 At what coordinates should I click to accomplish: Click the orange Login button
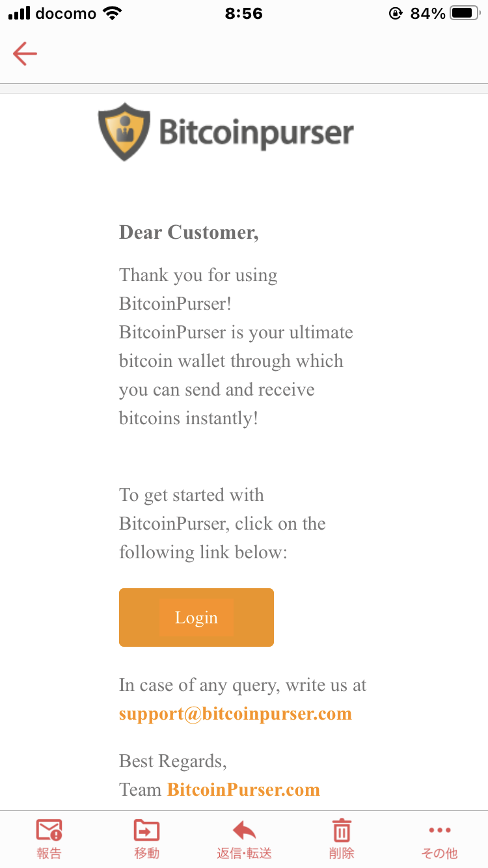click(x=197, y=617)
